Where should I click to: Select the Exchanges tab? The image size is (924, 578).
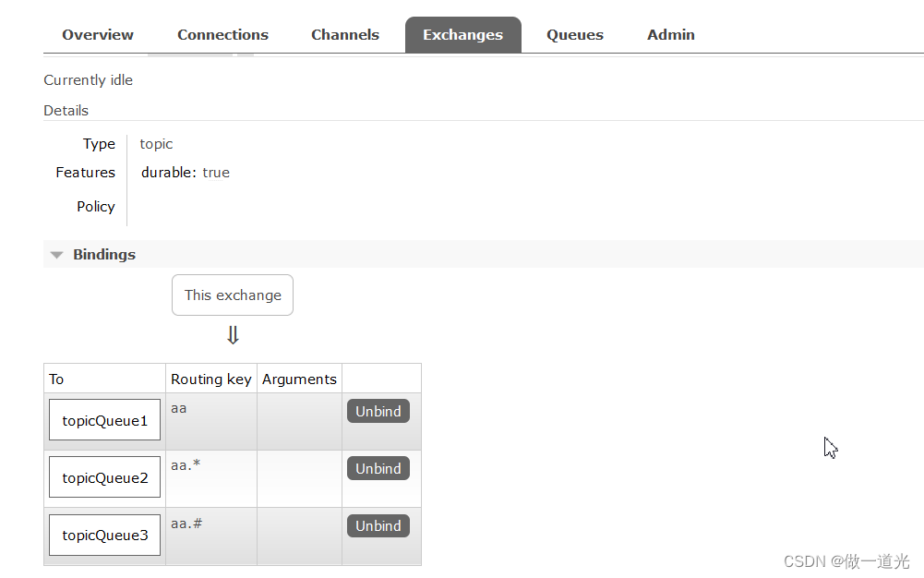[462, 34]
